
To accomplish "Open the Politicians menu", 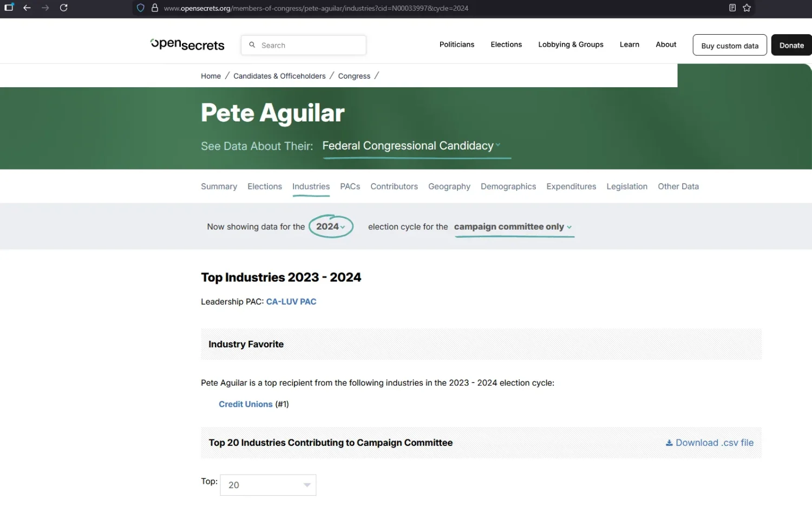I will [457, 44].
